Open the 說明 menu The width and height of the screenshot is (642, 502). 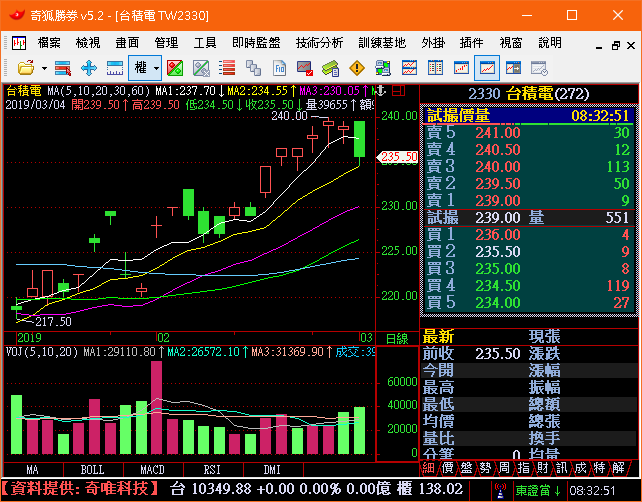550,43
